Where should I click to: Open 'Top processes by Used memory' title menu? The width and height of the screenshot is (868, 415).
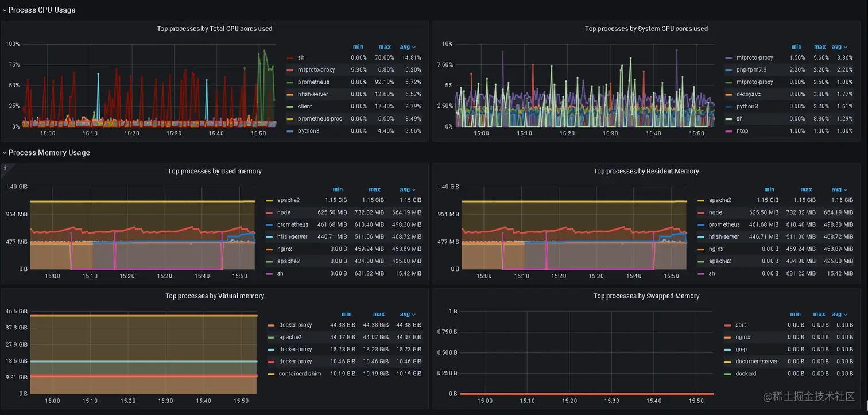[215, 171]
